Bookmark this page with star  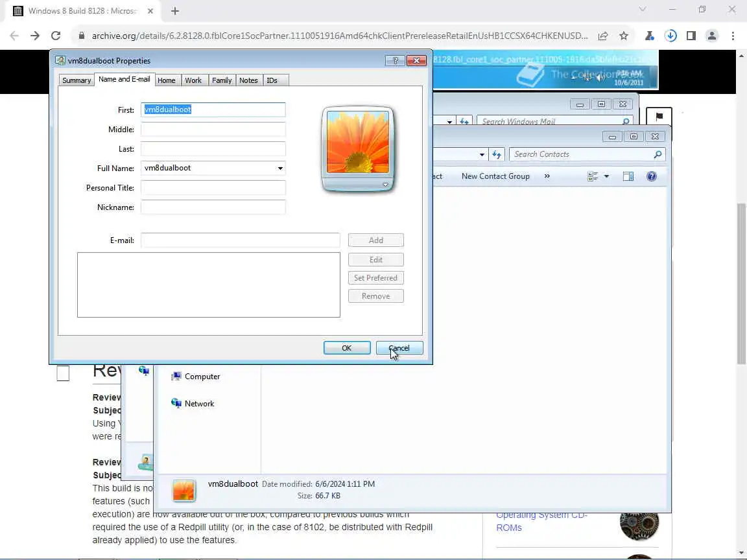click(624, 36)
